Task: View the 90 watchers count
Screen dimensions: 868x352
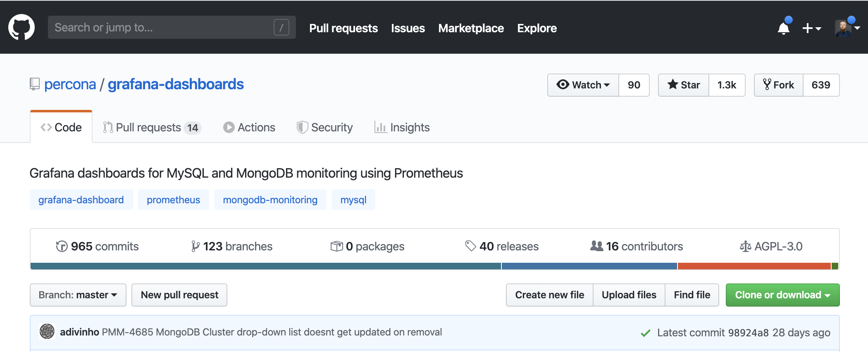Action: [x=634, y=85]
